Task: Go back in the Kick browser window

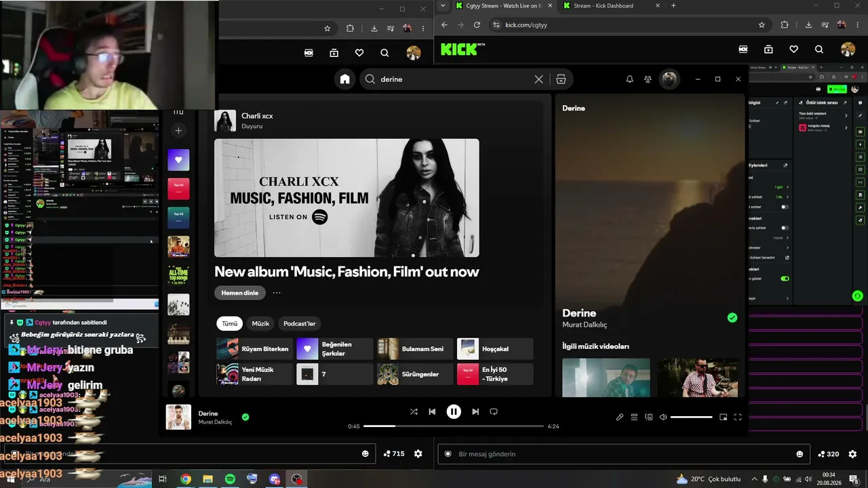Action: (444, 25)
